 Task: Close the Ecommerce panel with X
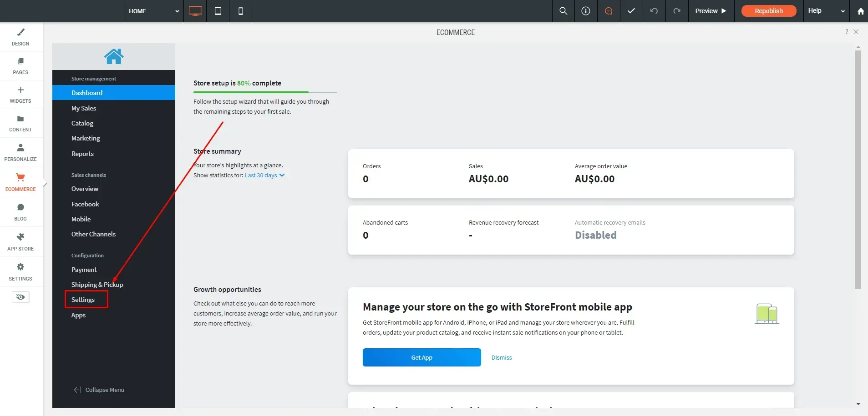(x=856, y=32)
